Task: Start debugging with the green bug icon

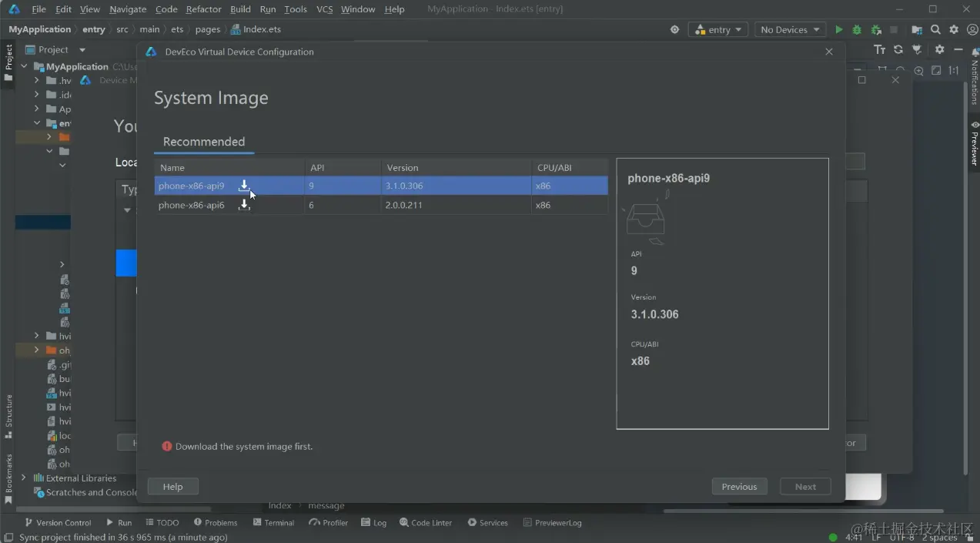Action: point(857,30)
